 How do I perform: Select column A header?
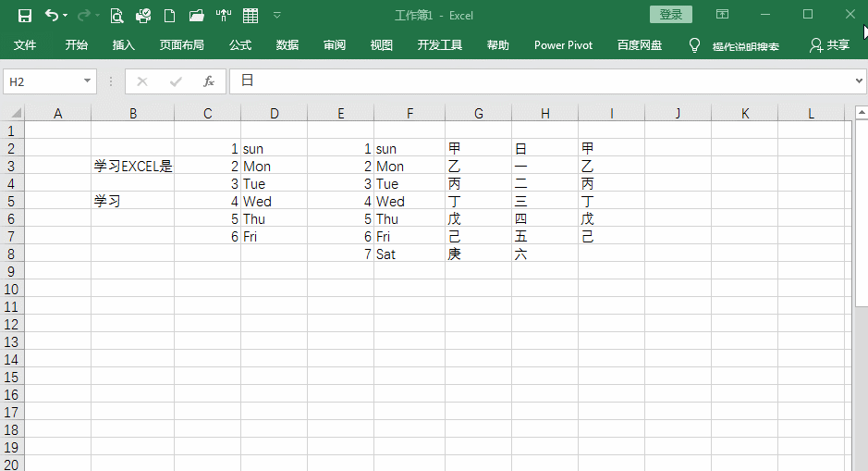coord(57,114)
